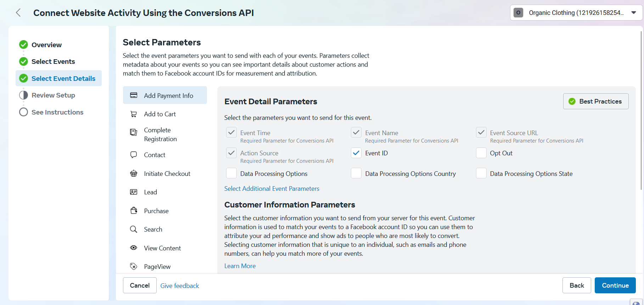This screenshot has height=305, width=644.
Task: Open the Complete Registration event
Action: pos(160,134)
